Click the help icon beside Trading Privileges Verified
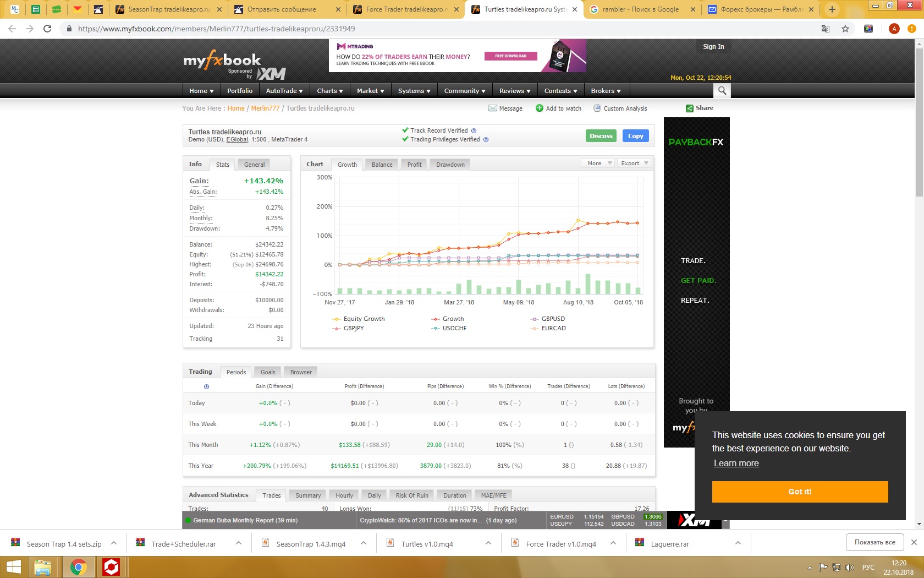924x578 pixels. click(486, 140)
